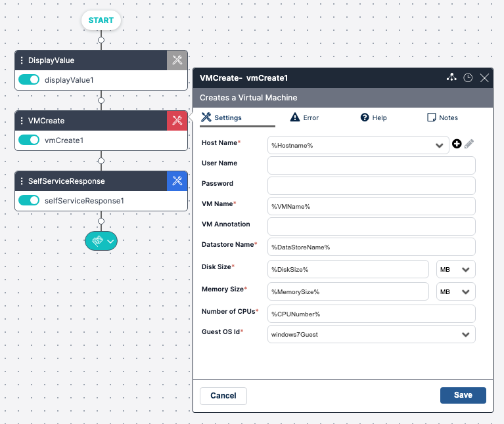The height and width of the screenshot is (424, 504).
Task: Switch to the Error tab
Action: coord(304,117)
